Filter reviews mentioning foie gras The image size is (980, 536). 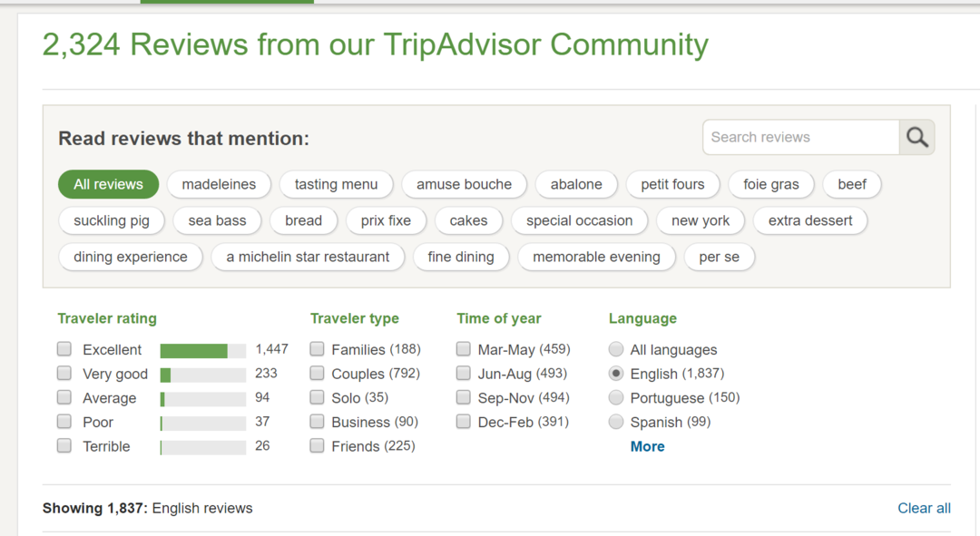pyautogui.click(x=771, y=184)
